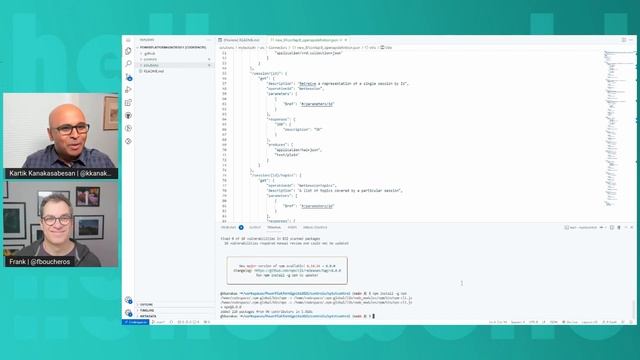Open the Search view in the activity bar
This screenshot has width=640, height=360.
(128, 64)
